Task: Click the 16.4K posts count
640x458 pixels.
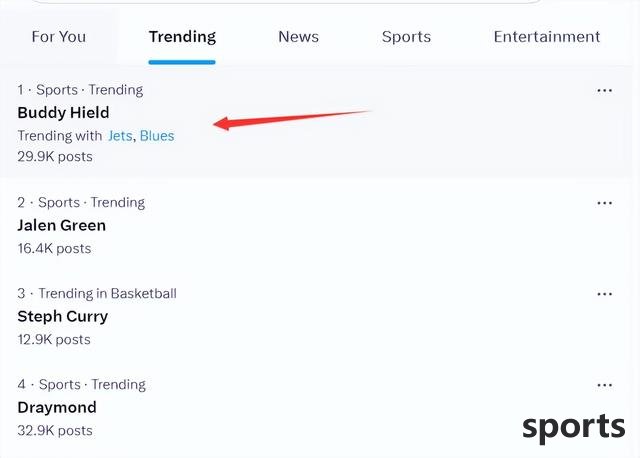Action: [54, 248]
